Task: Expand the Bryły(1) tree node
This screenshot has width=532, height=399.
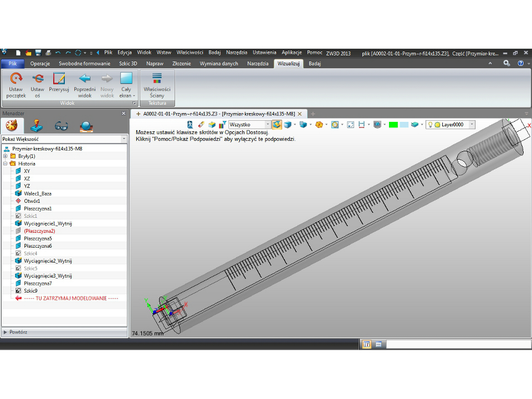Action: point(5,156)
